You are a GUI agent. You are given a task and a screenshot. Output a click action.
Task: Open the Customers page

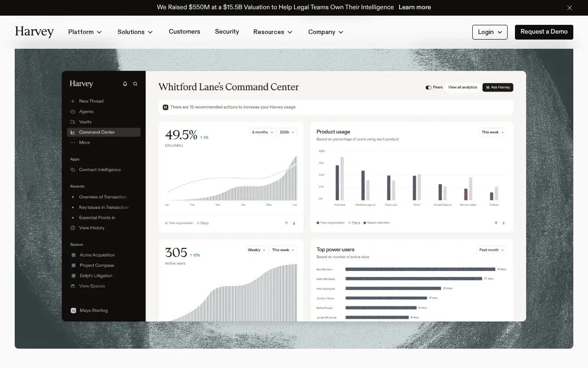pos(184,32)
